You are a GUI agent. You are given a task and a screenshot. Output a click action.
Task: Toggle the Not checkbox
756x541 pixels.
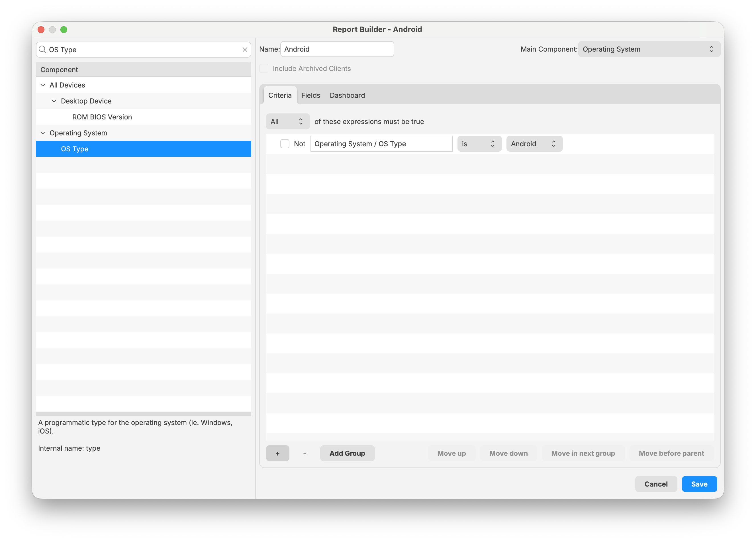285,144
